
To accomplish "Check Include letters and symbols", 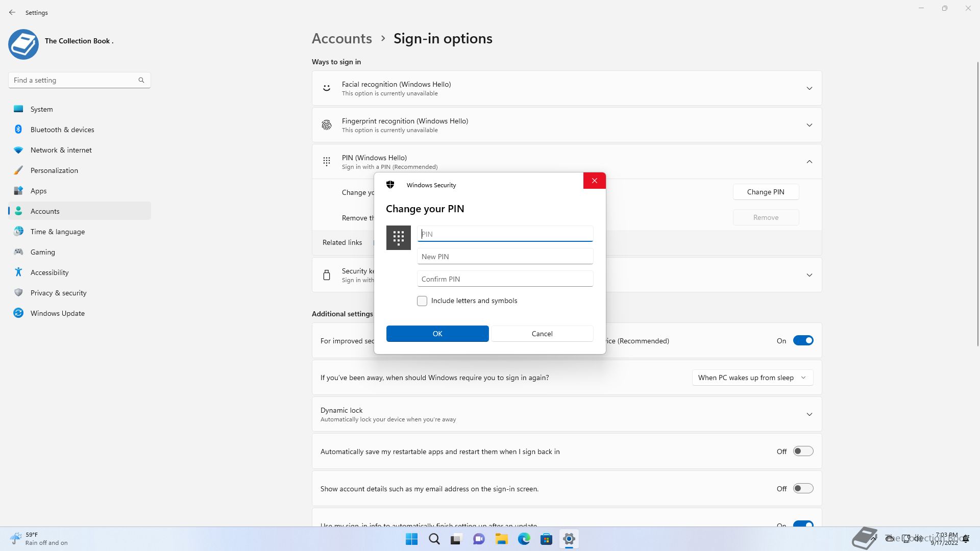I will pos(422,301).
